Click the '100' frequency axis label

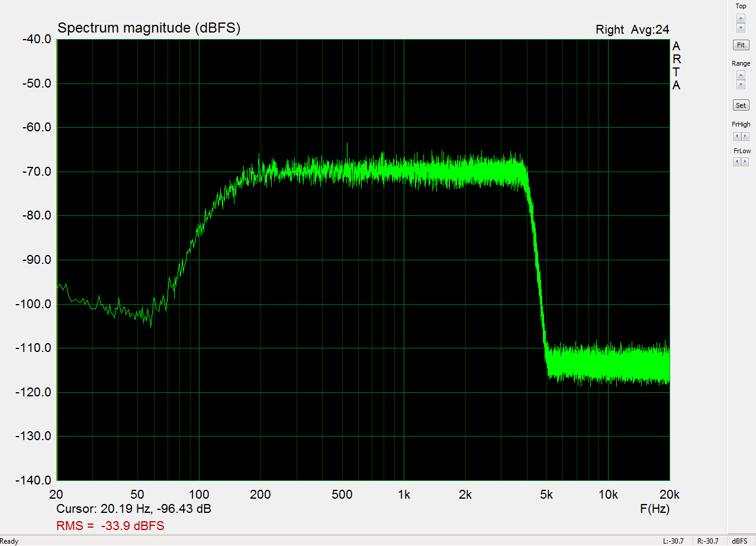(199, 495)
